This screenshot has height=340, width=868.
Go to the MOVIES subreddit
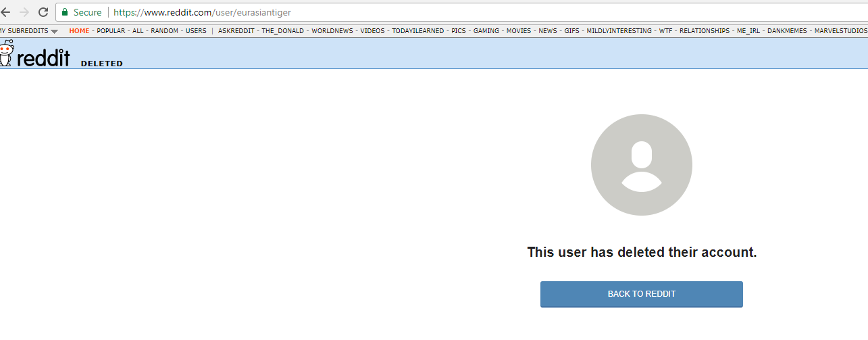519,31
